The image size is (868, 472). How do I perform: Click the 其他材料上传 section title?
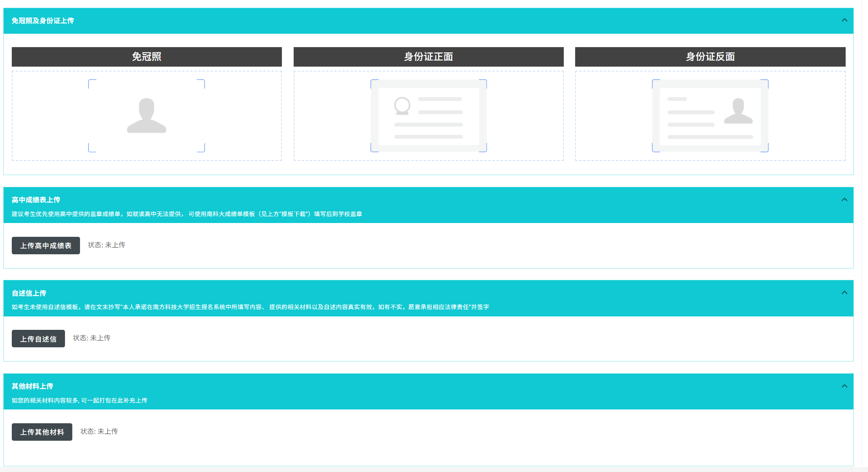click(x=32, y=386)
